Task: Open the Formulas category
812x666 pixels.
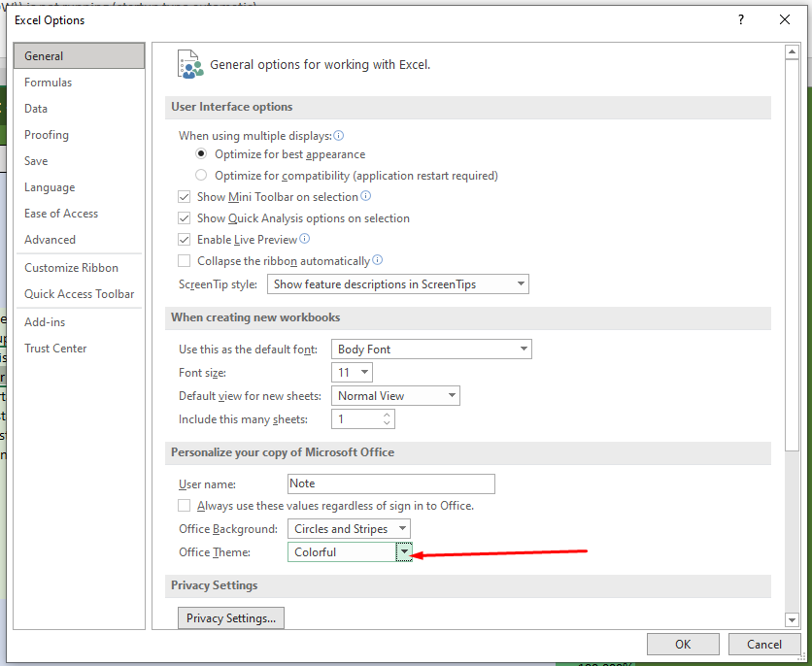Action: tap(80, 83)
